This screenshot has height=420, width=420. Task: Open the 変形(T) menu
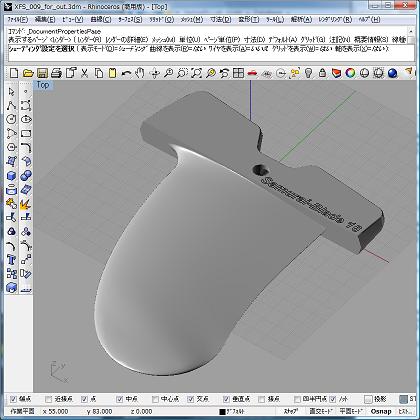pos(249,20)
